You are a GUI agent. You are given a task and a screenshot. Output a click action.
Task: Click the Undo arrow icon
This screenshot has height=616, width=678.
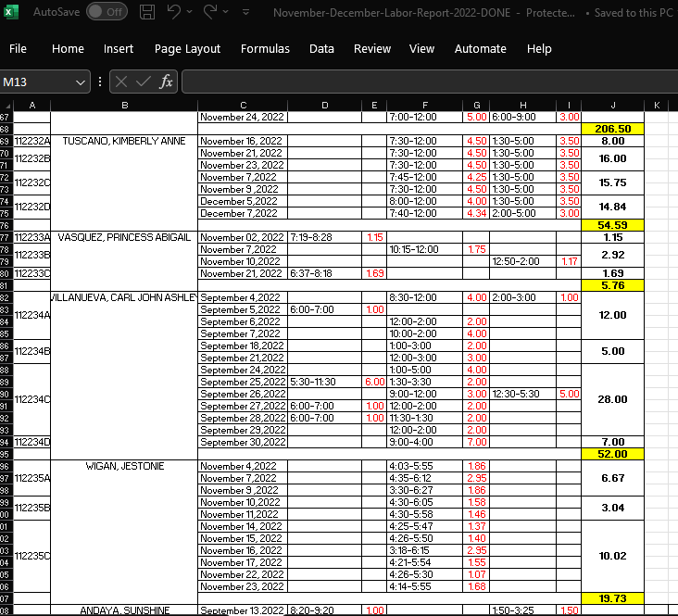(173, 12)
